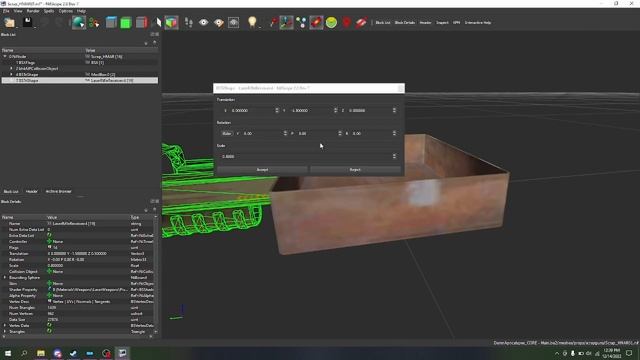Expand the Vertex Data row

[5, 325]
